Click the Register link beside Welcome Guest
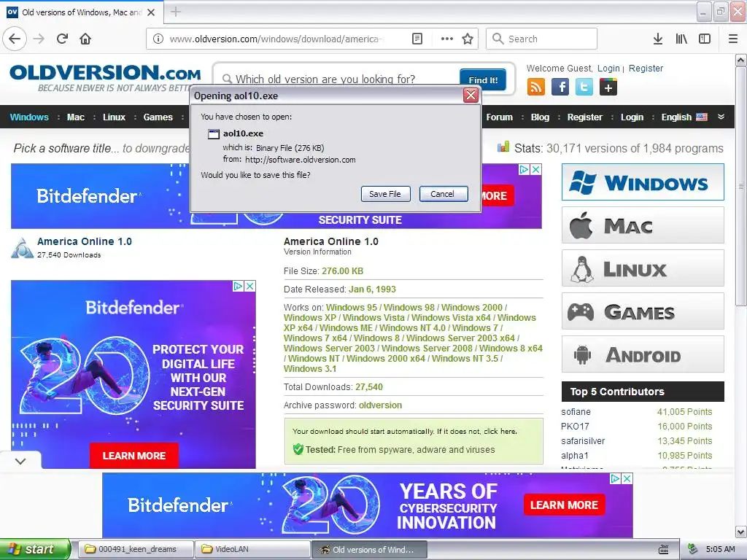Screen dimensions: 747x560 tap(646, 68)
